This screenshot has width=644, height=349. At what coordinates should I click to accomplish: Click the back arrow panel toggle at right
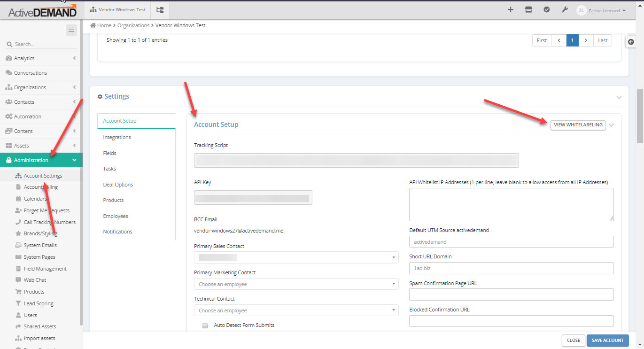[631, 42]
